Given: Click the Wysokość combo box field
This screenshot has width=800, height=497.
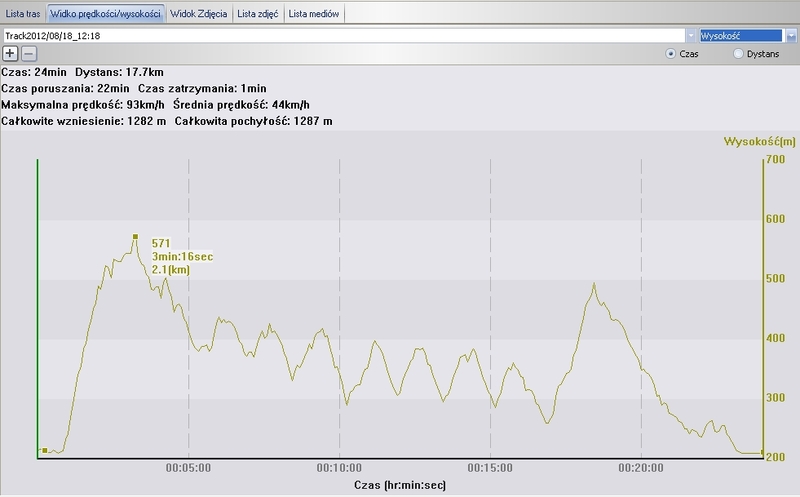Looking at the screenshot, I should tap(741, 36).
